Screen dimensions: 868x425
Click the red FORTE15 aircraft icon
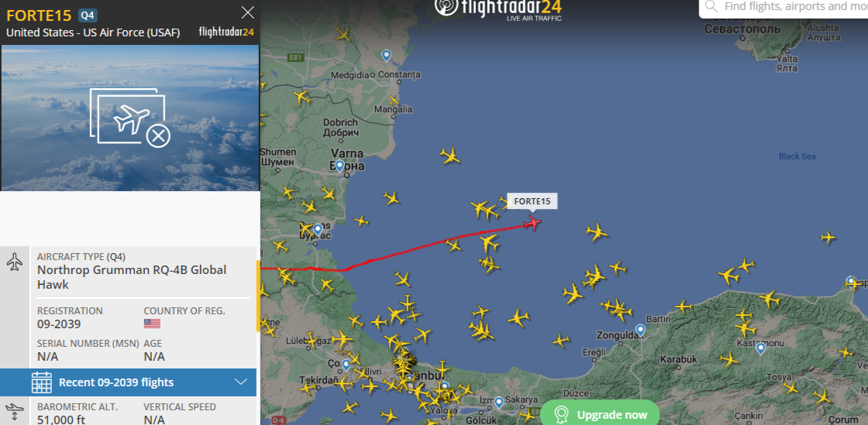coord(533,222)
